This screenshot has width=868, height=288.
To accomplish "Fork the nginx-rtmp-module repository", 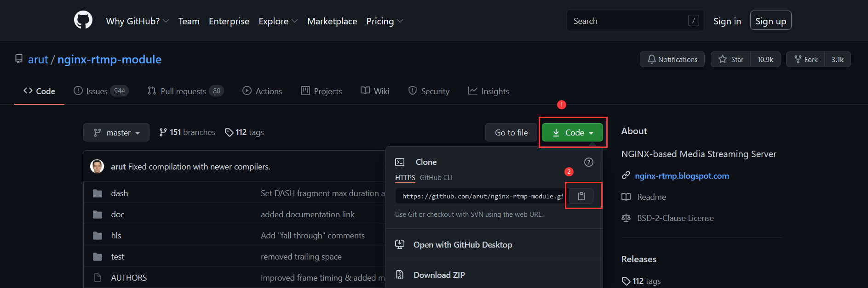I will click(805, 59).
